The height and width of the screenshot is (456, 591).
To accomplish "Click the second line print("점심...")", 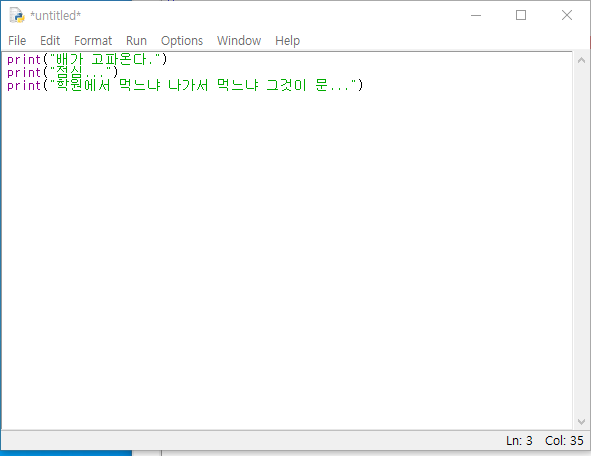I will [63, 72].
